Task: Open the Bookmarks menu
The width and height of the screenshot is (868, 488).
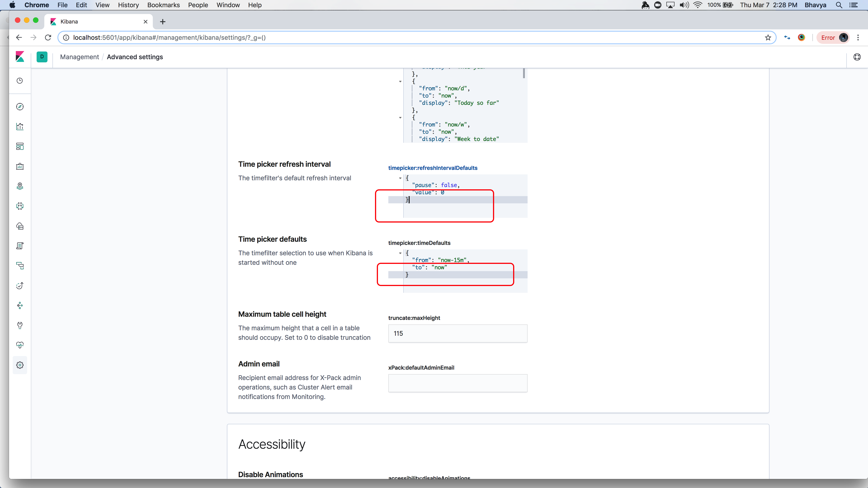Action: tap(163, 5)
